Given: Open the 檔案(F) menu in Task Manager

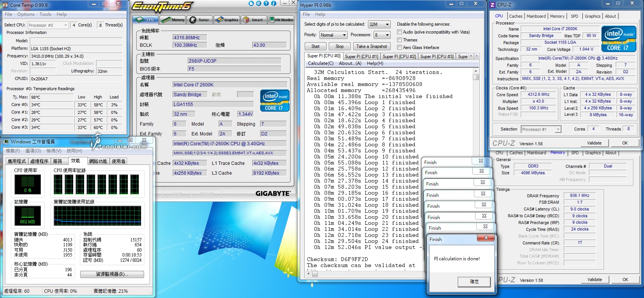Looking at the screenshot, I should pos(12,151).
